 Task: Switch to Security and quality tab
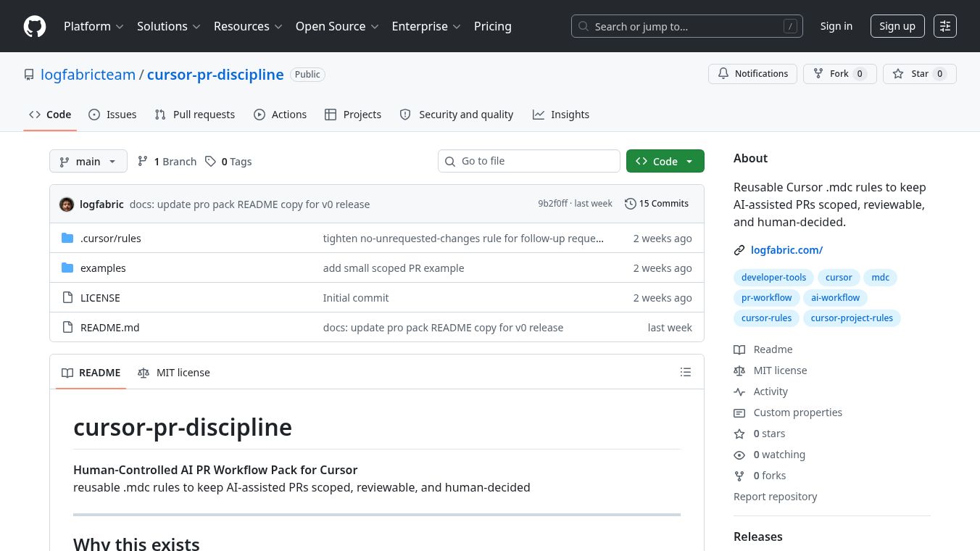coord(457,115)
